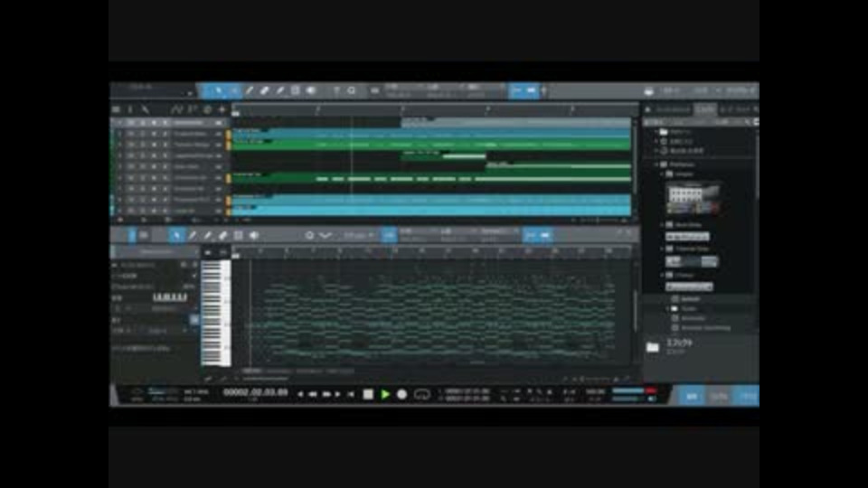Screen dimensions: 868x488
Task: Show automation using the curve icon
Action: [176, 109]
